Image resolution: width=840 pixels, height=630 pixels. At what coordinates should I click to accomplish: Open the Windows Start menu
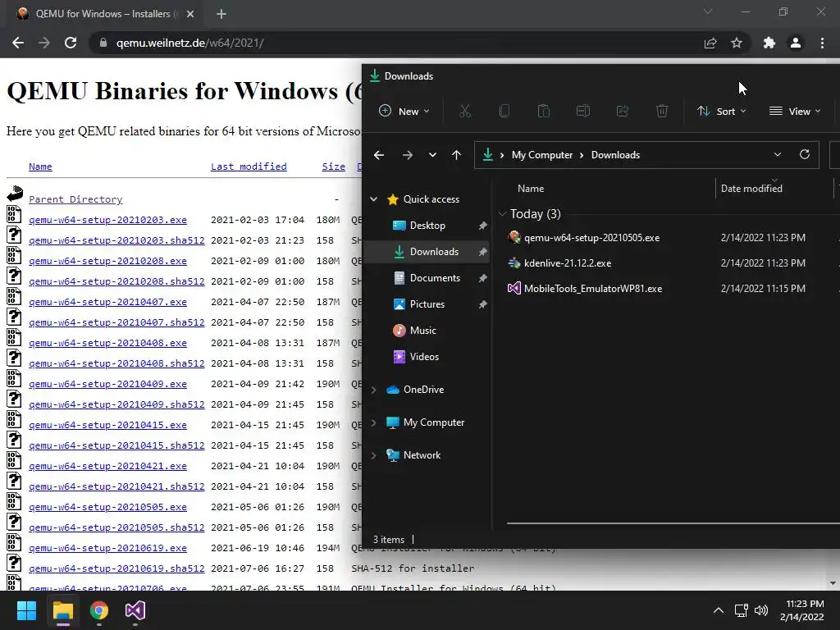coord(26,610)
